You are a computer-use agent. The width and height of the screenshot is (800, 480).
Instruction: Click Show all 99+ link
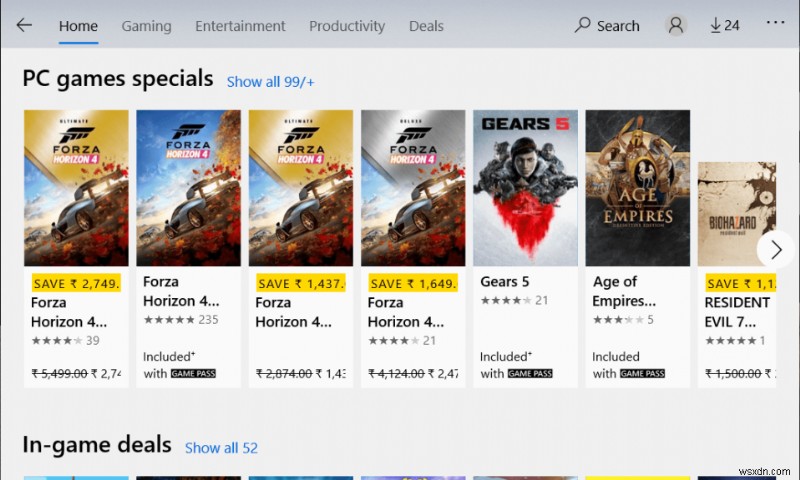270,82
